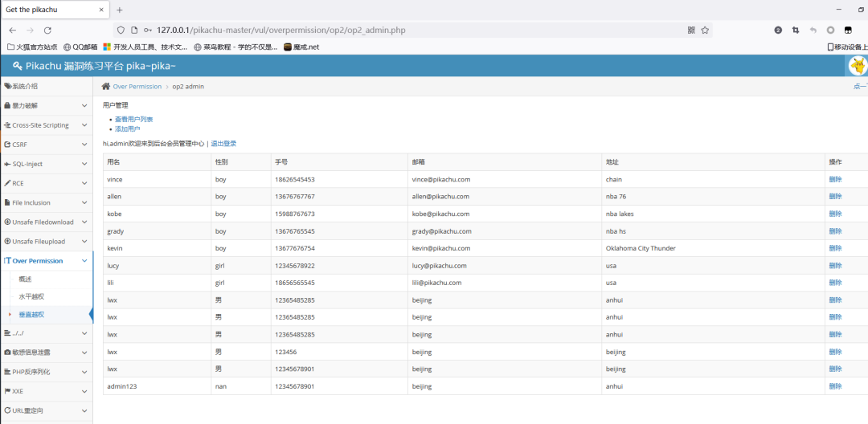Delete user lili via 删除 link
868x424 pixels.
point(835,283)
